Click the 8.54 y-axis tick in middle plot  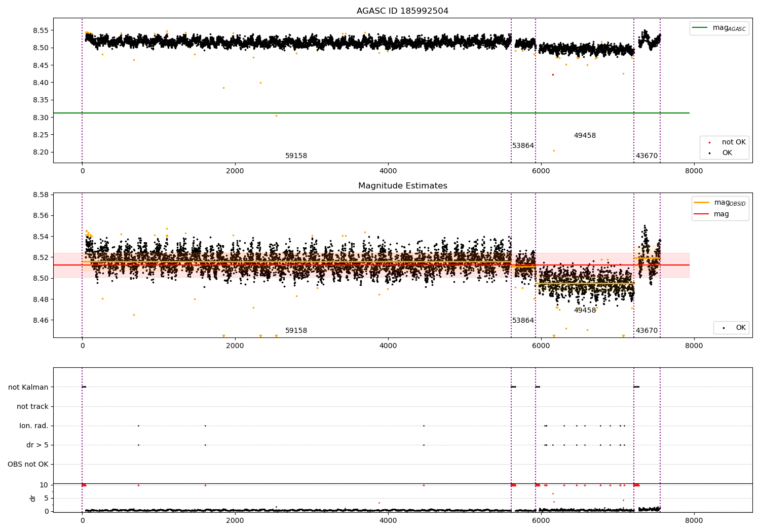41,237
